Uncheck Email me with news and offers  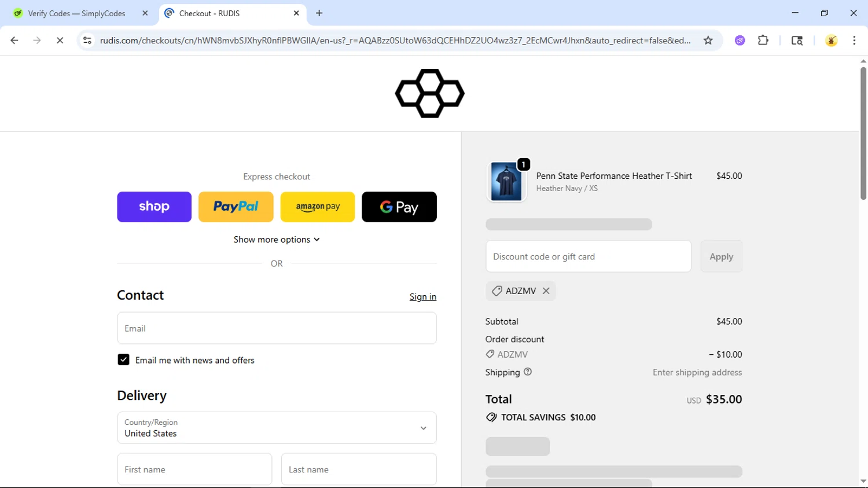click(123, 360)
